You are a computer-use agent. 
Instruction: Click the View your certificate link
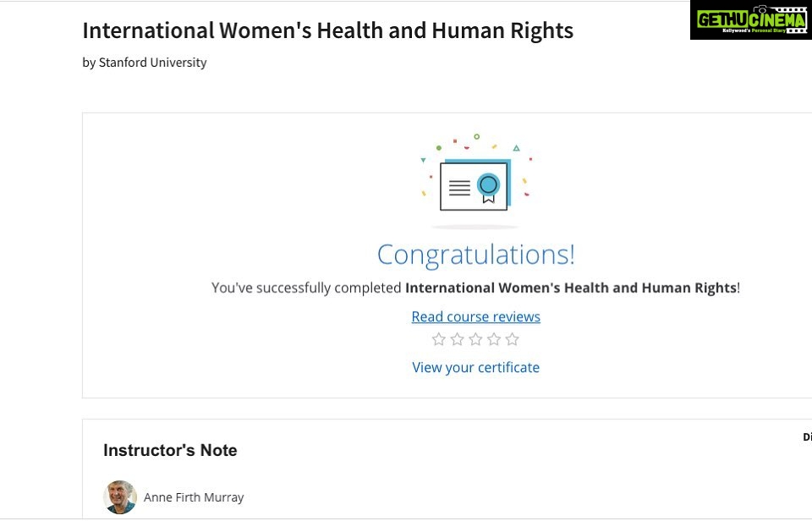click(475, 367)
